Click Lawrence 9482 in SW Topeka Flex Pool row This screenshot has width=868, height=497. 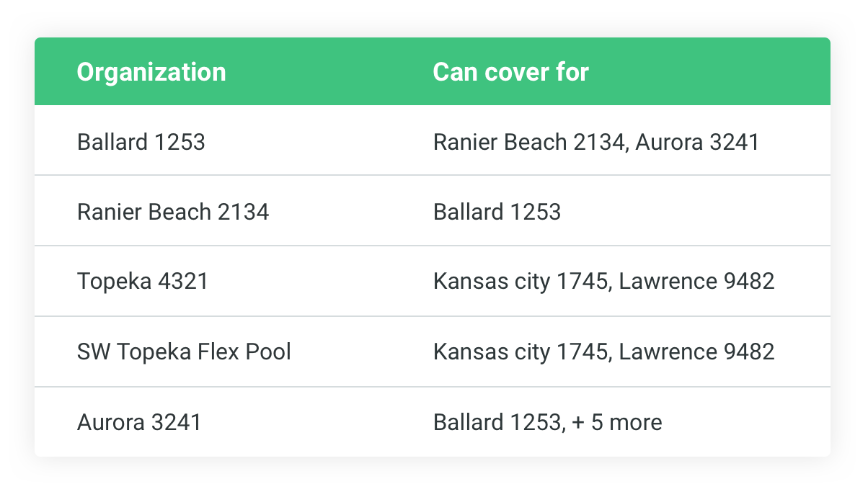tap(696, 352)
